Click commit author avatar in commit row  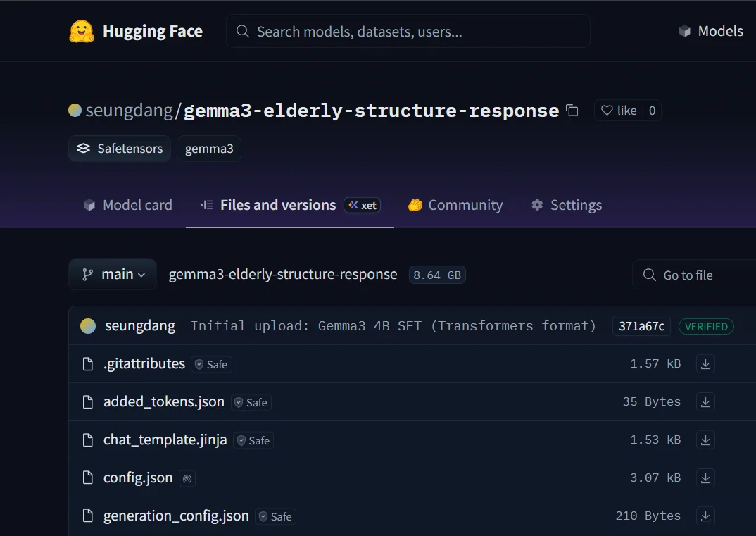88,326
